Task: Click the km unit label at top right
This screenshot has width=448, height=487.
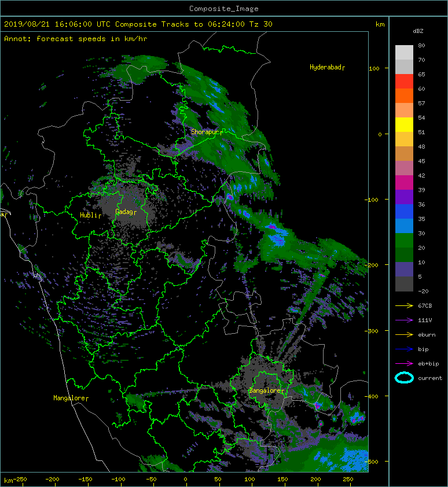Action: (380, 24)
